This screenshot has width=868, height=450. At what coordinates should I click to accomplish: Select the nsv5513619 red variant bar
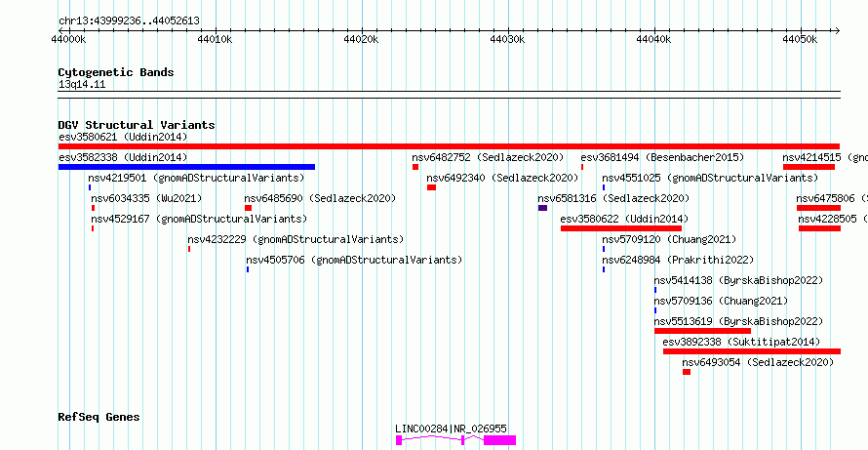click(x=702, y=331)
